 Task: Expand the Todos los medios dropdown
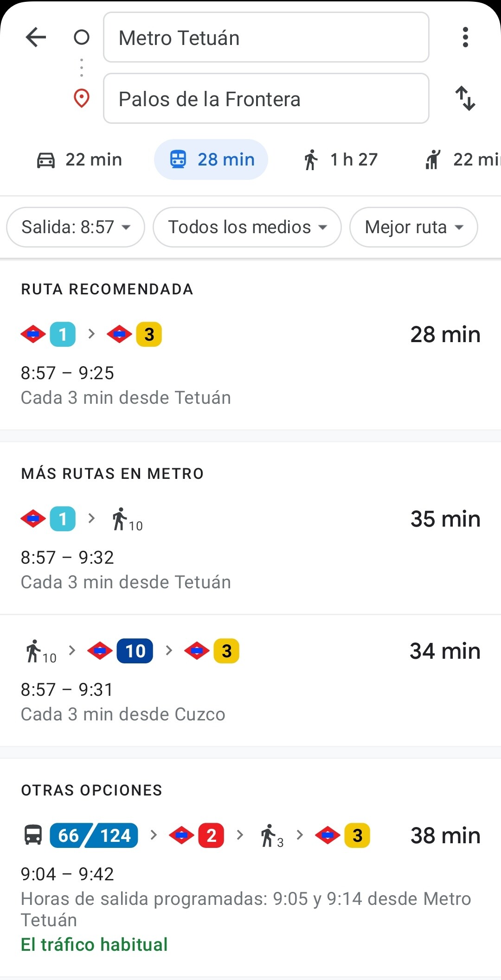(x=247, y=227)
